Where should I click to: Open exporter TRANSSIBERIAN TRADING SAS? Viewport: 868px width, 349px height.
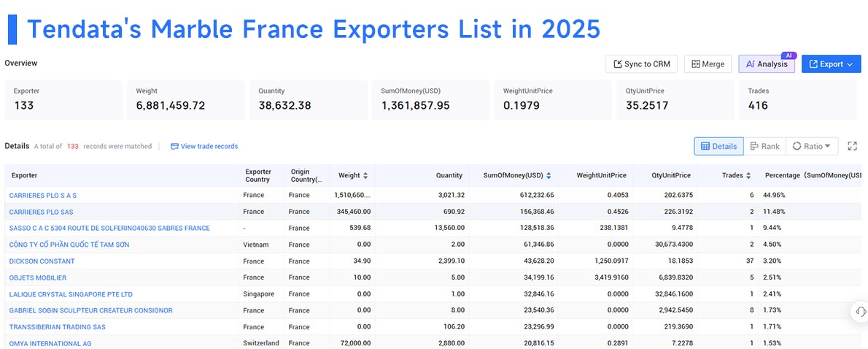click(57, 327)
